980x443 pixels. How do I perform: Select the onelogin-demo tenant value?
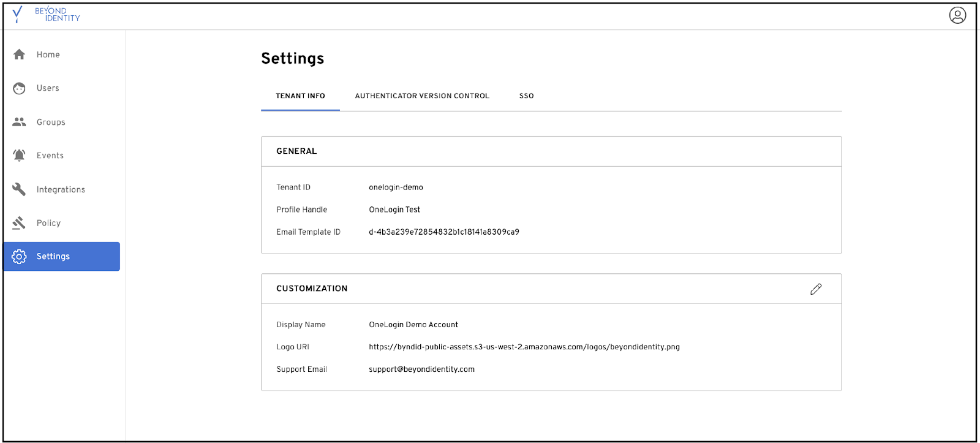click(396, 187)
